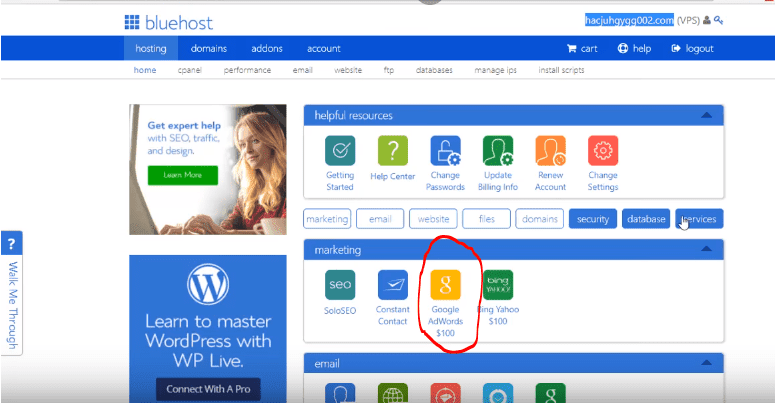
Task: Click the Learn to master WordPress headline
Action: (208, 341)
